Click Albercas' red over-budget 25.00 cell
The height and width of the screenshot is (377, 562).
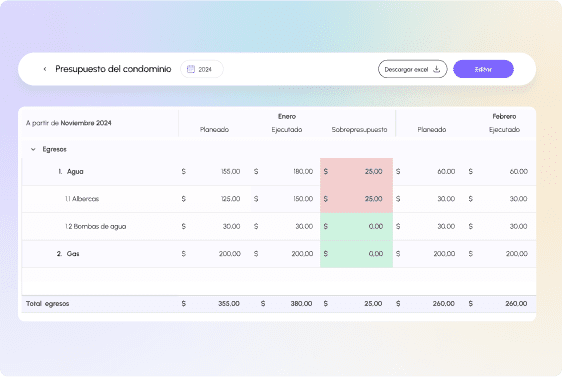tap(356, 199)
